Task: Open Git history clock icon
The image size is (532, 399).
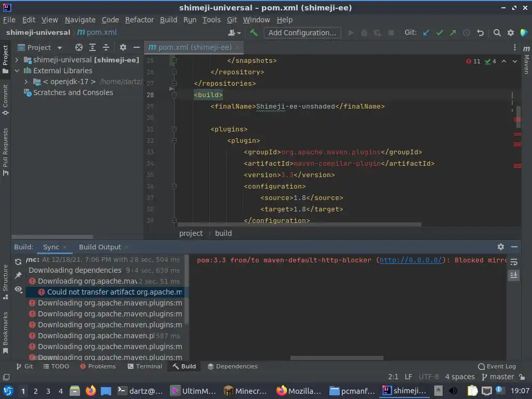Action: tap(467, 33)
